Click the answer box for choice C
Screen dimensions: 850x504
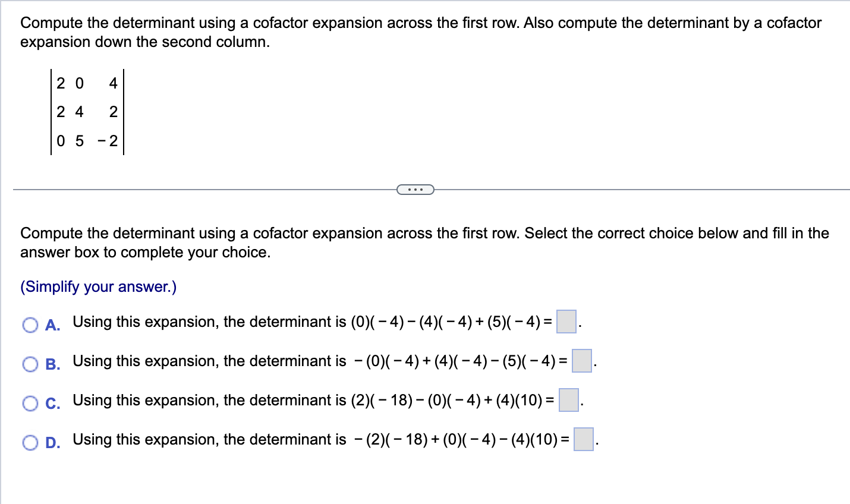(x=569, y=401)
